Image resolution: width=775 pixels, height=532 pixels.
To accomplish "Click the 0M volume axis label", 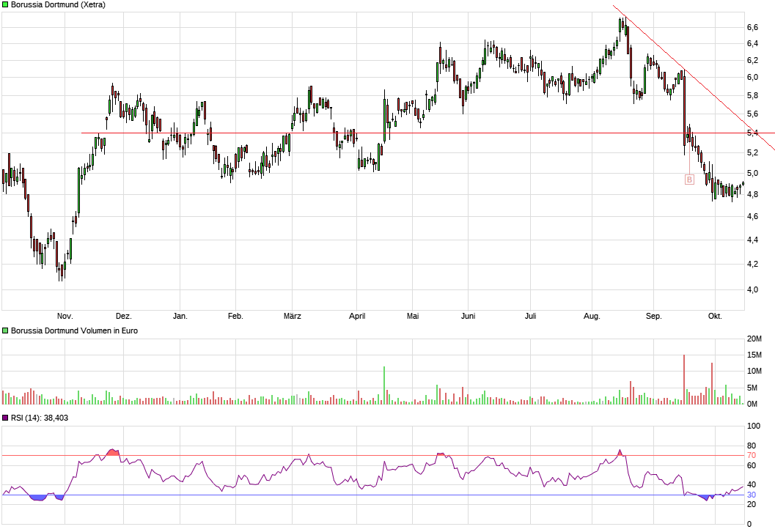I will (x=752, y=404).
